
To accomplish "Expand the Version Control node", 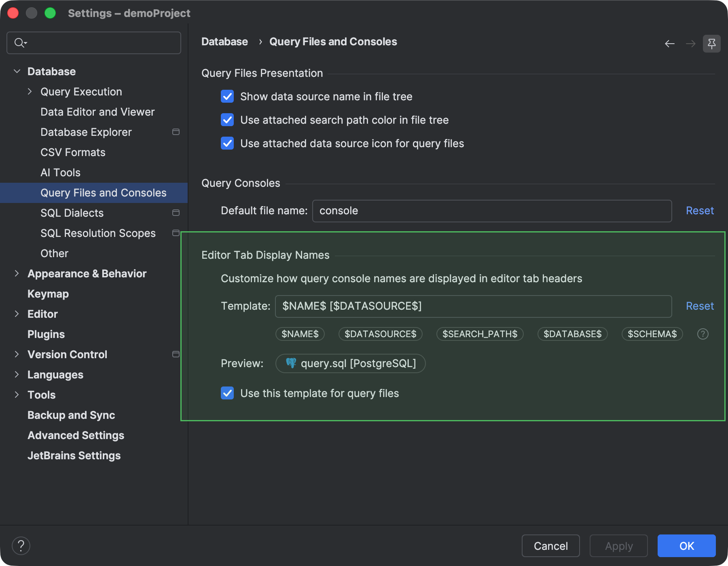I will tap(17, 354).
